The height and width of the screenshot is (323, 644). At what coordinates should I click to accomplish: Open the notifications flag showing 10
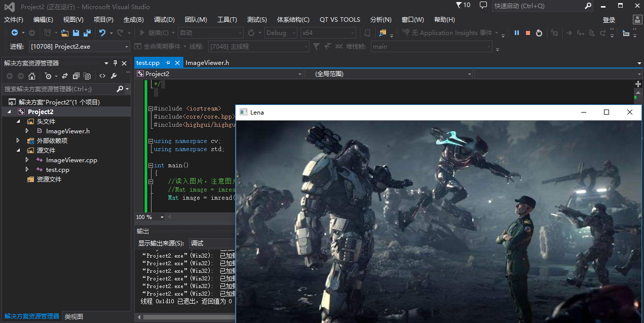coord(463,5)
